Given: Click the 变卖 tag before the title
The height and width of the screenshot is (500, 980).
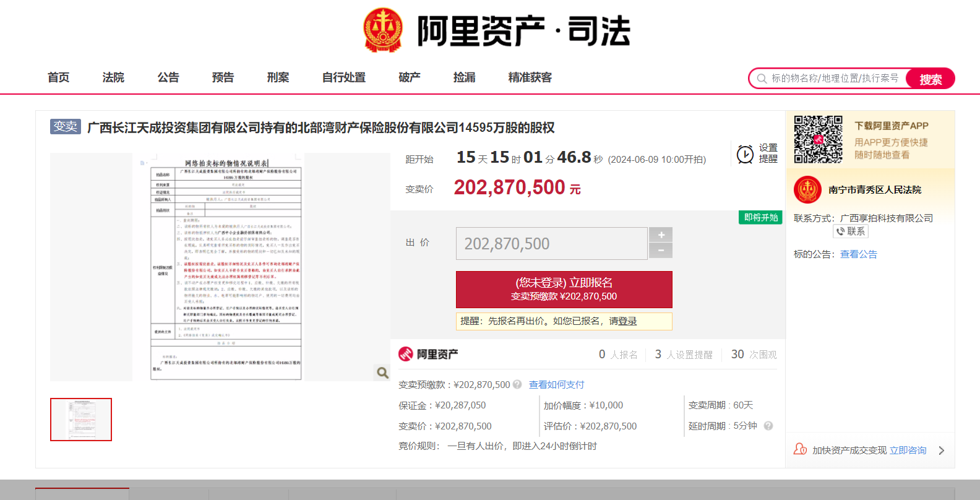Looking at the screenshot, I should pyautogui.click(x=66, y=126).
